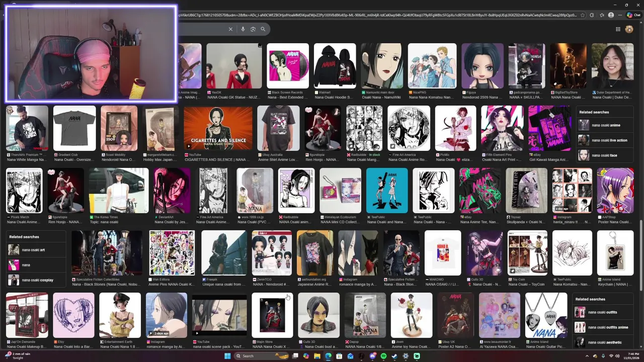Open Task View from the taskbar
The height and width of the screenshot is (362, 644).
pyautogui.click(x=295, y=356)
